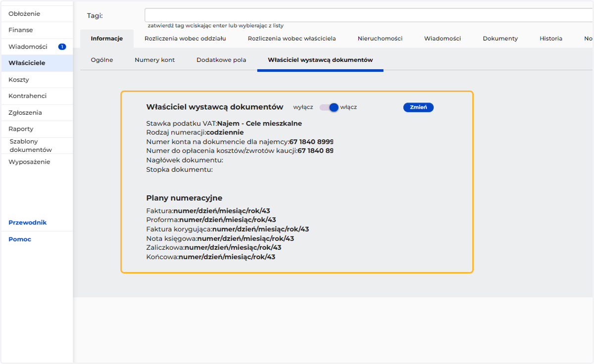This screenshot has height=364, width=594.
Task: Click the Zmień button
Action: click(418, 107)
